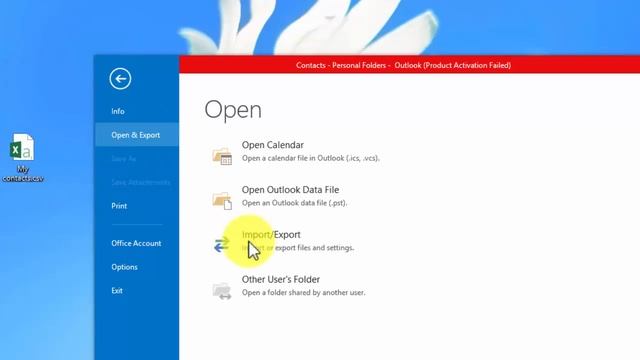Click the Other User's Folder icon
640x360 pixels.
point(222,291)
